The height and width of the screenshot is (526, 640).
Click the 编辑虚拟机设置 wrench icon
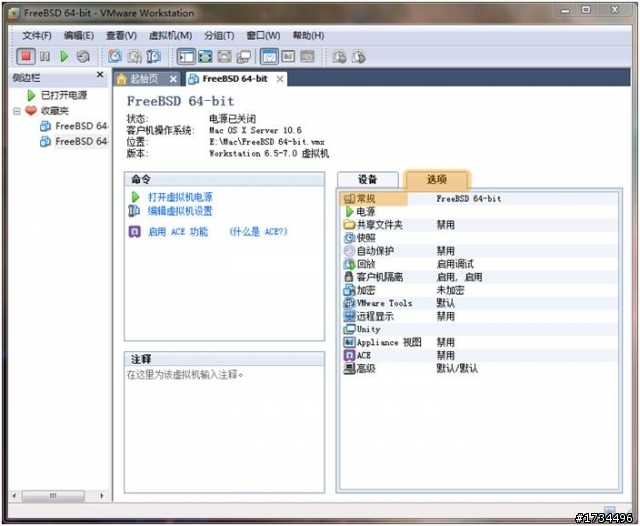coord(134,211)
